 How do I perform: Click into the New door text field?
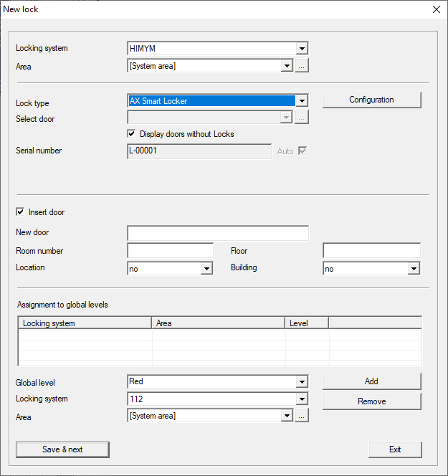[218, 233]
